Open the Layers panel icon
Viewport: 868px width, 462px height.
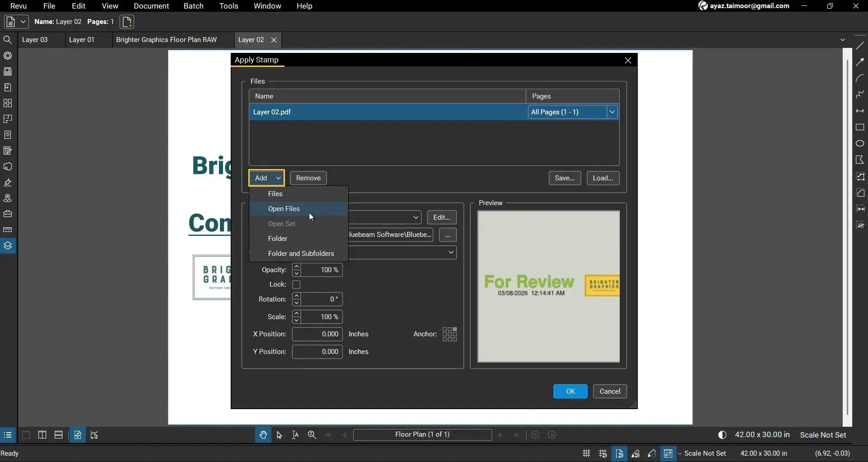tap(8, 246)
